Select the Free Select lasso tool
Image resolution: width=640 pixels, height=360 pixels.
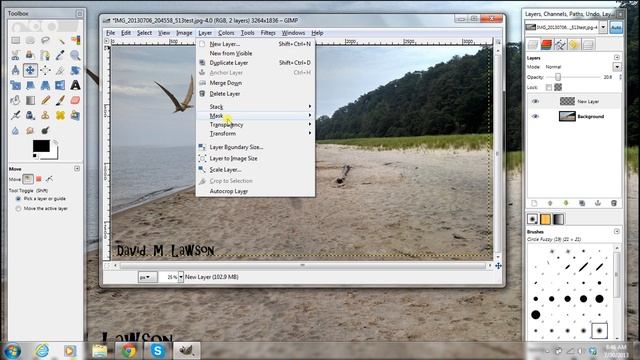coord(45,40)
